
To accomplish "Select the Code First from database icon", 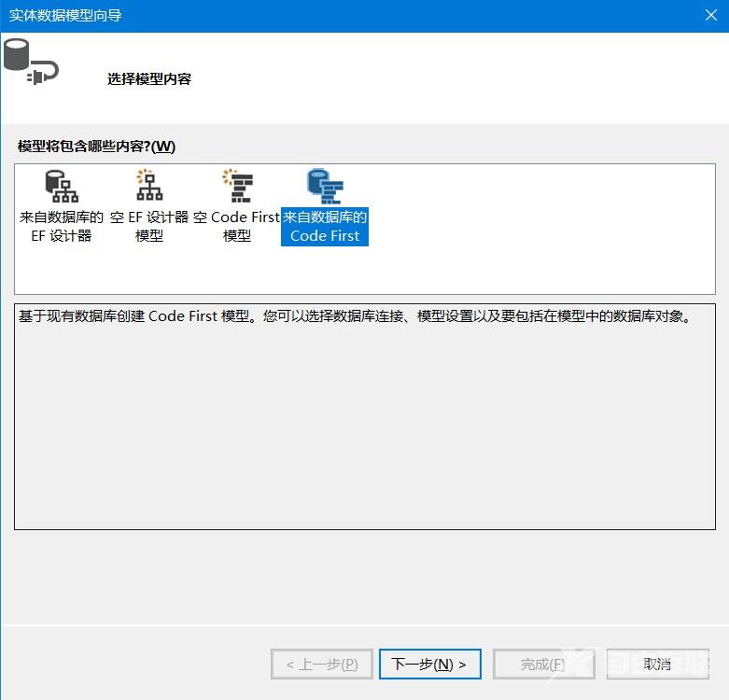I will pos(325,186).
